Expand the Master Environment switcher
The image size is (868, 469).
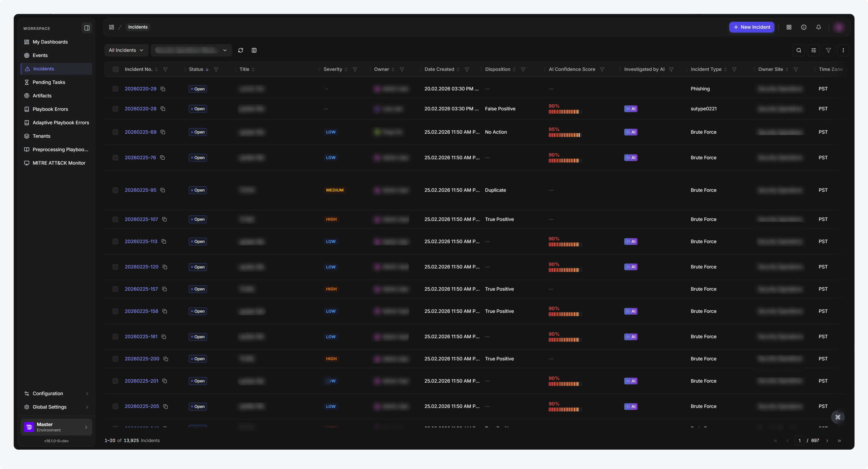coord(56,427)
